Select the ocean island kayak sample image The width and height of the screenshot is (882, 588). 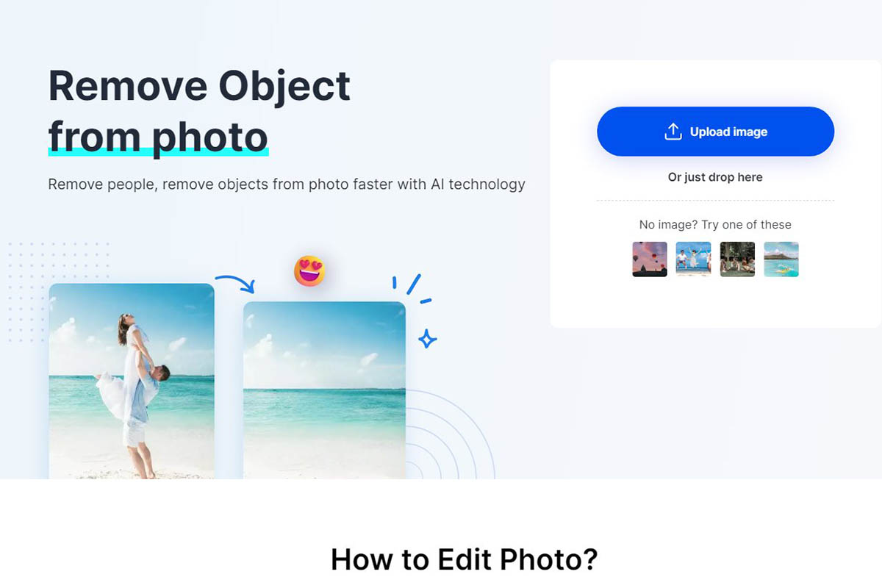pyautogui.click(x=781, y=259)
